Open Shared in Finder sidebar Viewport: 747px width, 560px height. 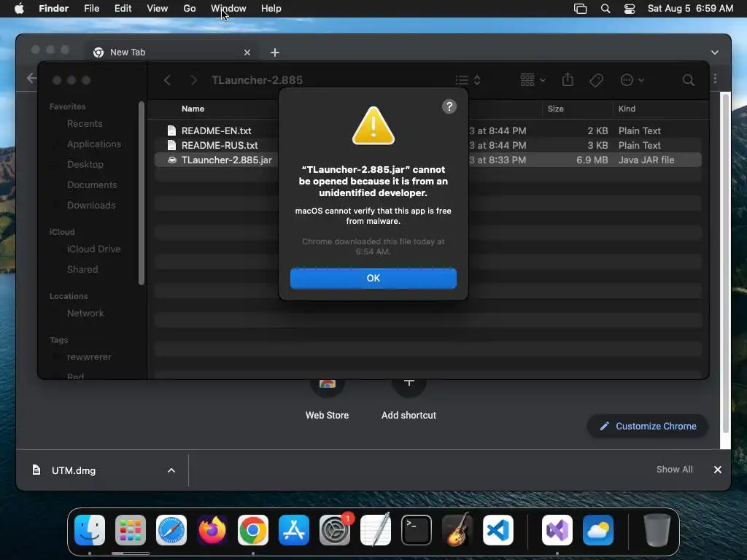click(x=82, y=270)
